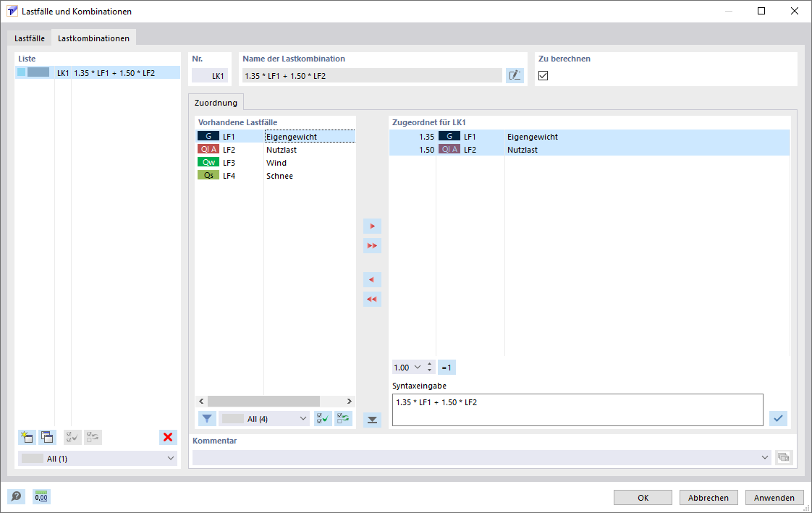Copy the selected load combination
Screen dimensions: 812x513
48,438
